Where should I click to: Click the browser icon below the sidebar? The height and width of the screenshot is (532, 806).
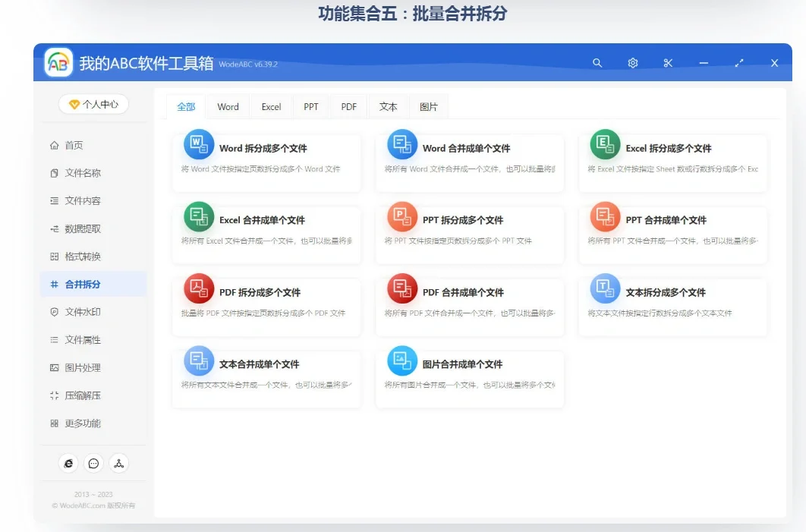[68, 463]
